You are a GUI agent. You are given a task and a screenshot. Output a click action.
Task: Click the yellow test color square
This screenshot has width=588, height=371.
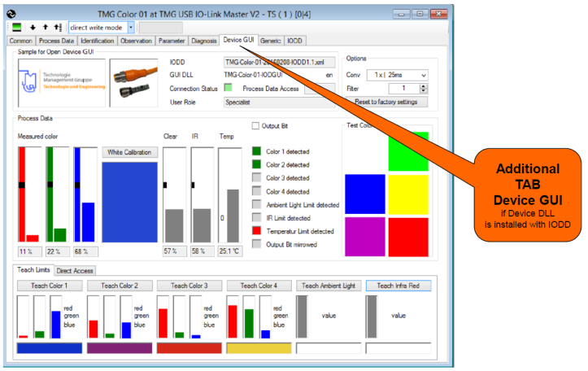pyautogui.click(x=408, y=194)
